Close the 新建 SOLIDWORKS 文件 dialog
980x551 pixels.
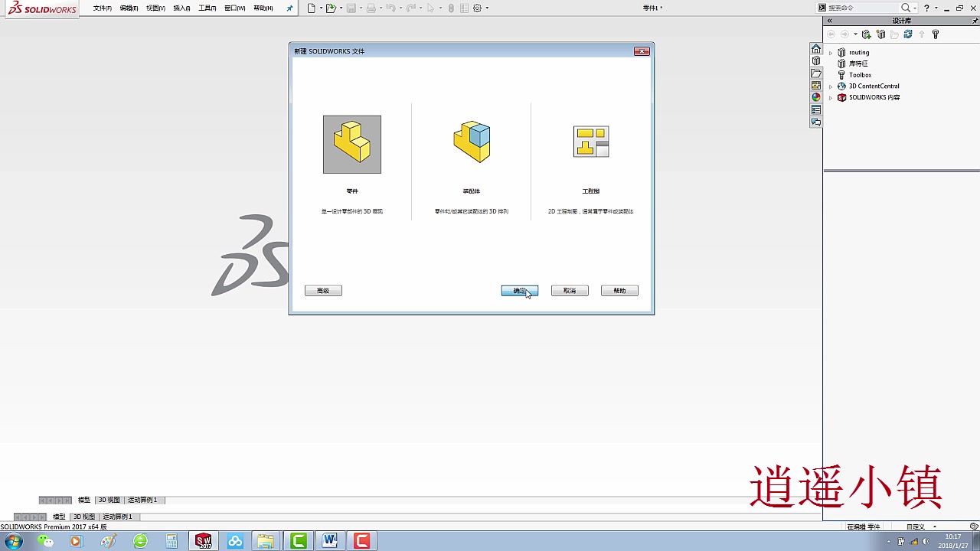(642, 51)
